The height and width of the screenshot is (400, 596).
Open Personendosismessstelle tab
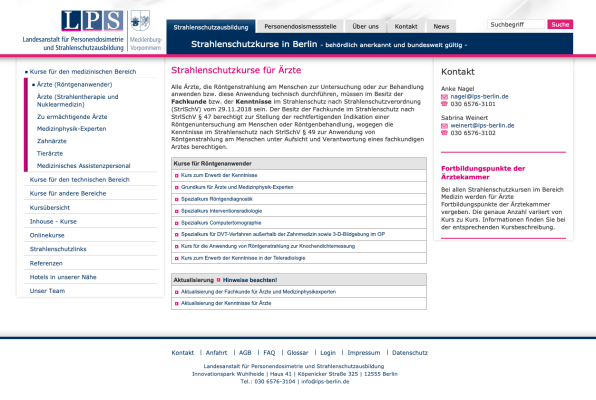(300, 27)
